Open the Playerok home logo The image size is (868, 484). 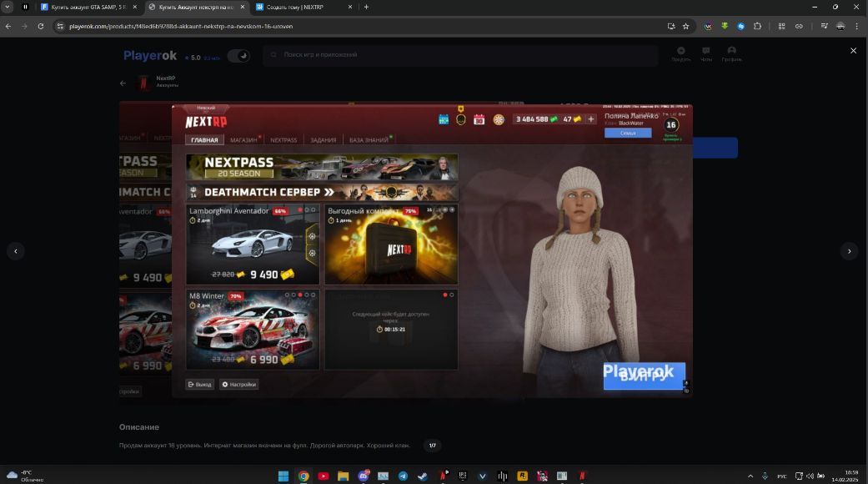pyautogui.click(x=150, y=55)
